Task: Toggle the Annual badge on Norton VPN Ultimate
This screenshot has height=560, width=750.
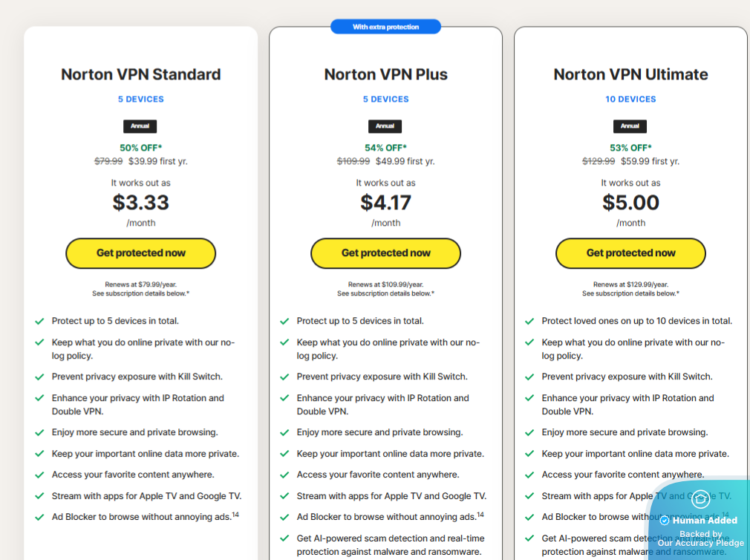Action: click(x=630, y=126)
